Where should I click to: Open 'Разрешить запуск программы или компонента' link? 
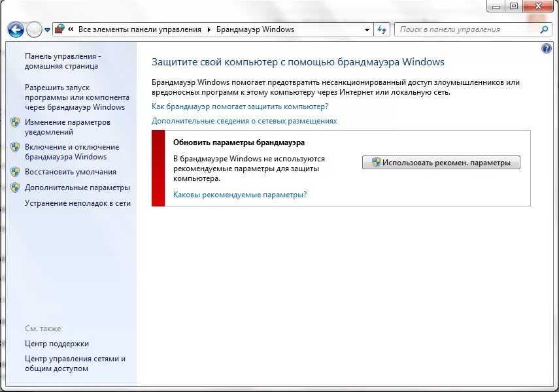(77, 97)
